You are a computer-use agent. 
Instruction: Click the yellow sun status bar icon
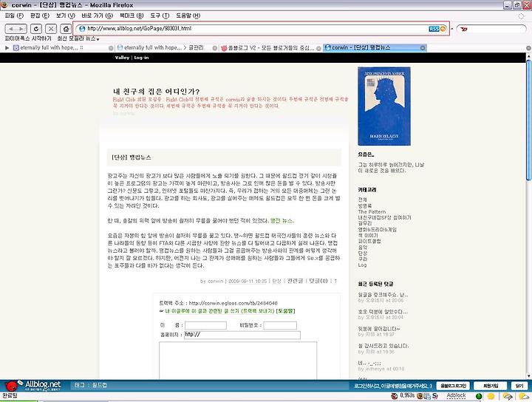coord(491,396)
